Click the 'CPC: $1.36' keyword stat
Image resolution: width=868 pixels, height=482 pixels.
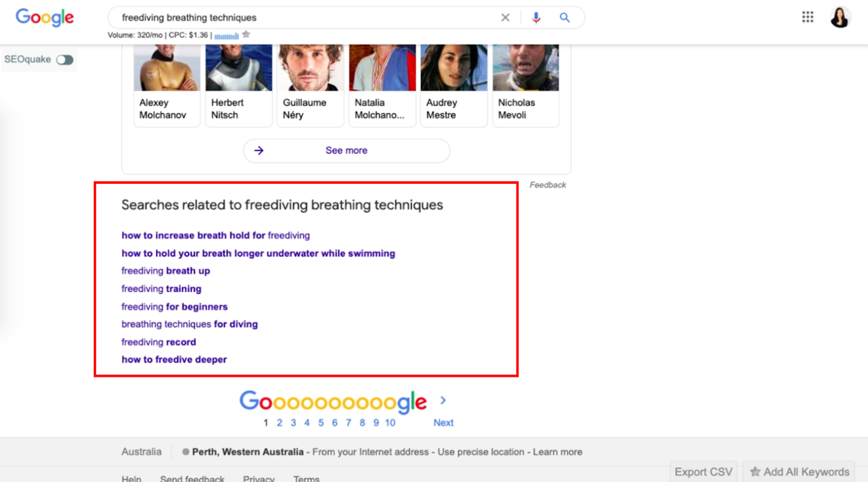[188, 35]
